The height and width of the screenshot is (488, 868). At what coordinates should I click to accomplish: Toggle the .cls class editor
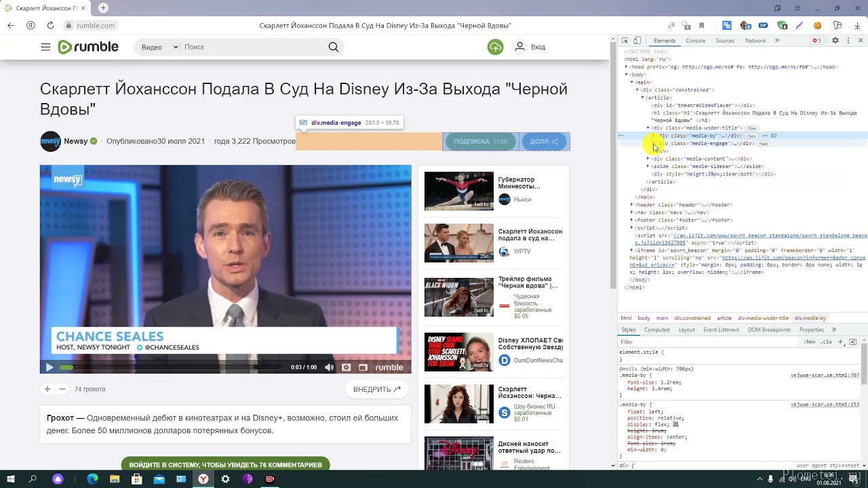826,342
